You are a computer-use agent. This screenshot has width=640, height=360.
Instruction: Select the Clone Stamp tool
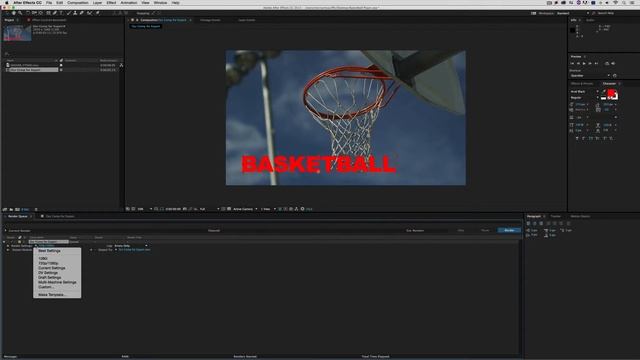(x=75, y=13)
